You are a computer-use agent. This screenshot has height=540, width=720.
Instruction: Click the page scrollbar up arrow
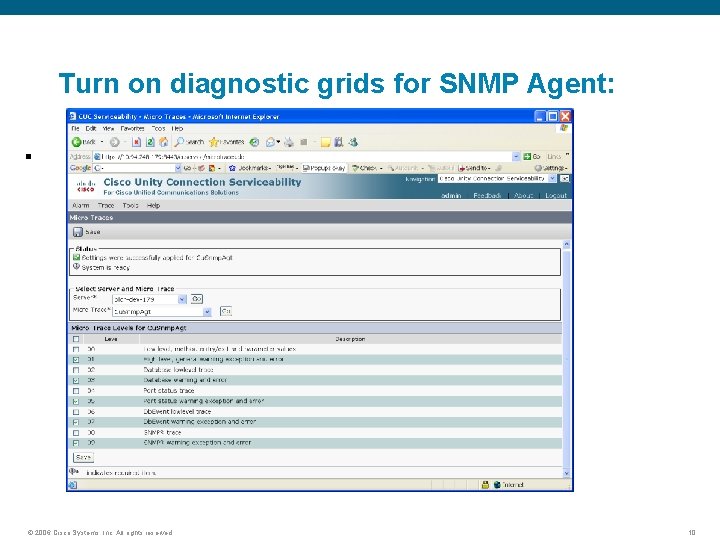(566, 244)
